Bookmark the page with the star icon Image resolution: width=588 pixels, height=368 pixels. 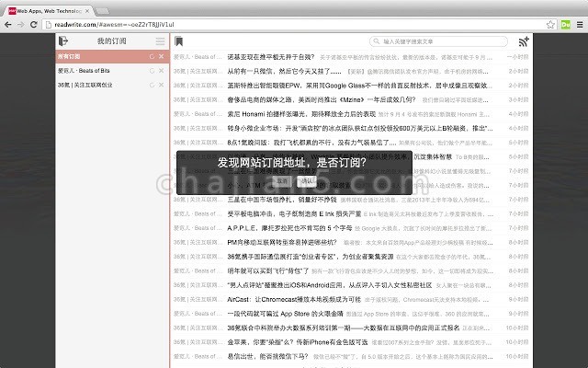(x=550, y=25)
